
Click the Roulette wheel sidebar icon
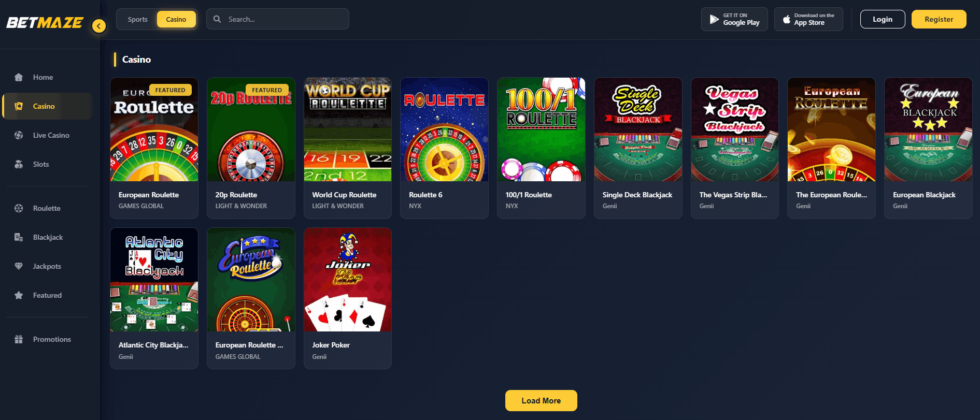(19, 208)
